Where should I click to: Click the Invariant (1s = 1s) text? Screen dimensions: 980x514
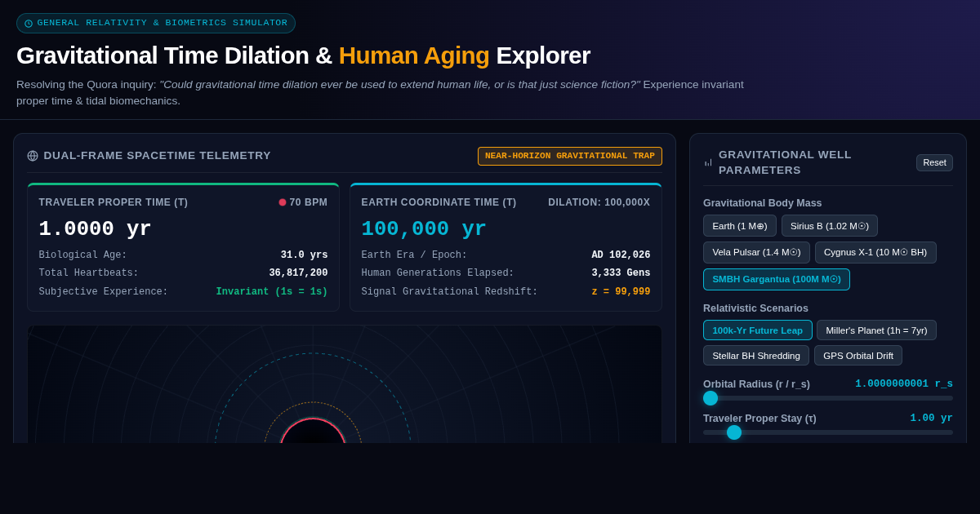(x=272, y=292)
